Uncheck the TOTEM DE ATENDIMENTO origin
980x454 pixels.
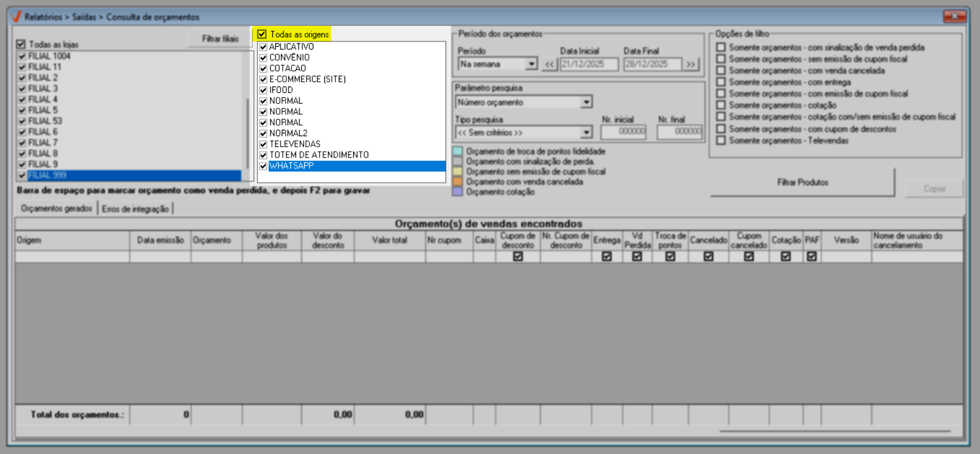263,155
